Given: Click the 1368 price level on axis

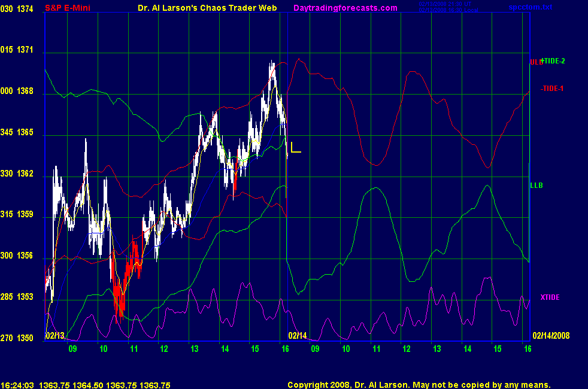Looking at the screenshot, I should click(x=26, y=92).
